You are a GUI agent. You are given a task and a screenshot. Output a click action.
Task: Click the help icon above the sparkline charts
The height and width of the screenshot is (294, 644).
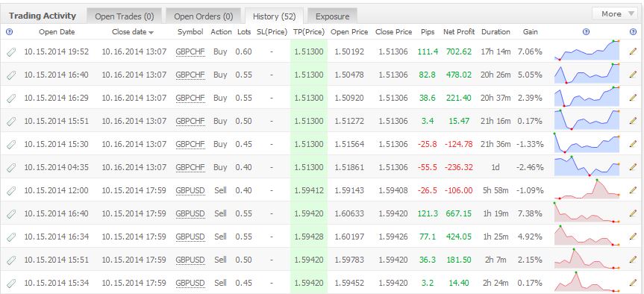(x=586, y=31)
